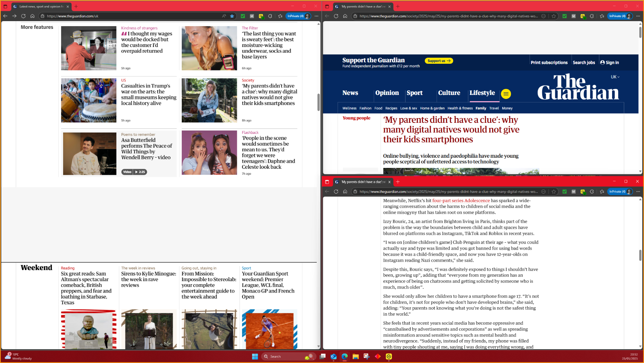This screenshot has width=644, height=363.
Task: Open Outlook from the taskbar
Action: (333, 356)
